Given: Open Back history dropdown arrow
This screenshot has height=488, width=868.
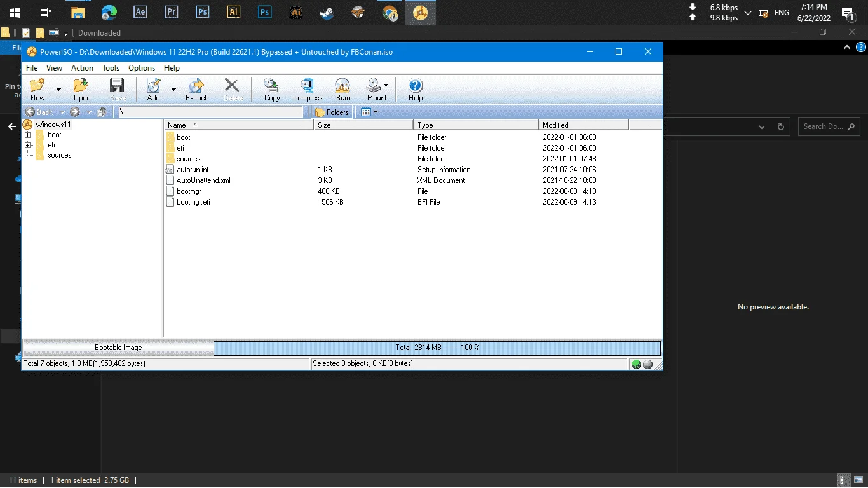Looking at the screenshot, I should [62, 112].
